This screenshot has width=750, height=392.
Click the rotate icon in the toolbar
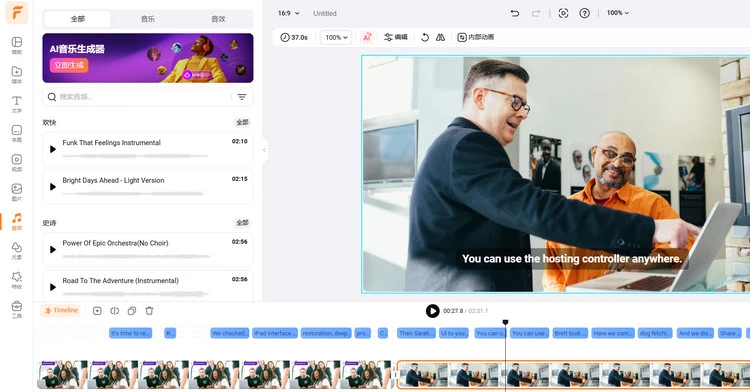(x=425, y=37)
